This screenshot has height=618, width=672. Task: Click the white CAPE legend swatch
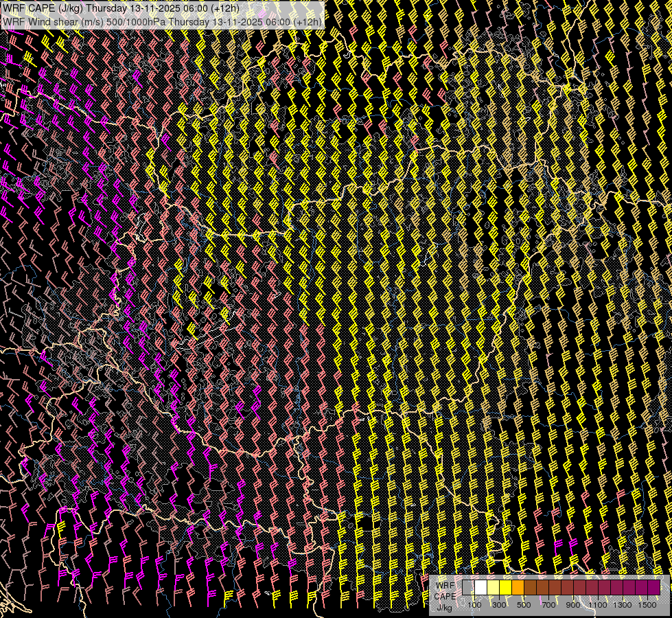pos(481,588)
